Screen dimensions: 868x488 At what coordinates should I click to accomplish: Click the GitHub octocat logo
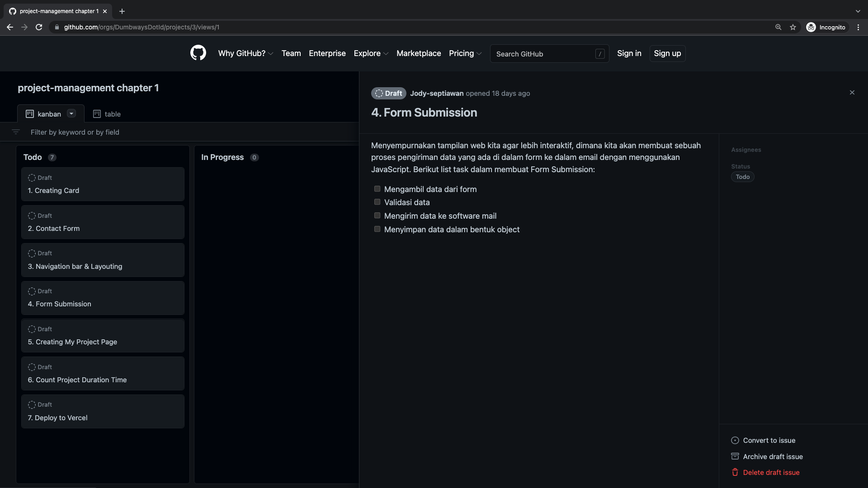(198, 53)
